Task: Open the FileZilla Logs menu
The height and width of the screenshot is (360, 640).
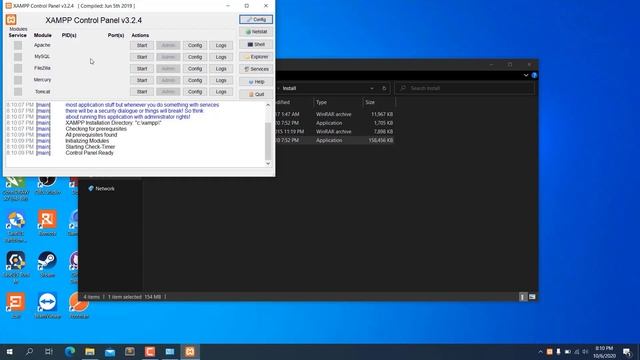Action: (221, 69)
